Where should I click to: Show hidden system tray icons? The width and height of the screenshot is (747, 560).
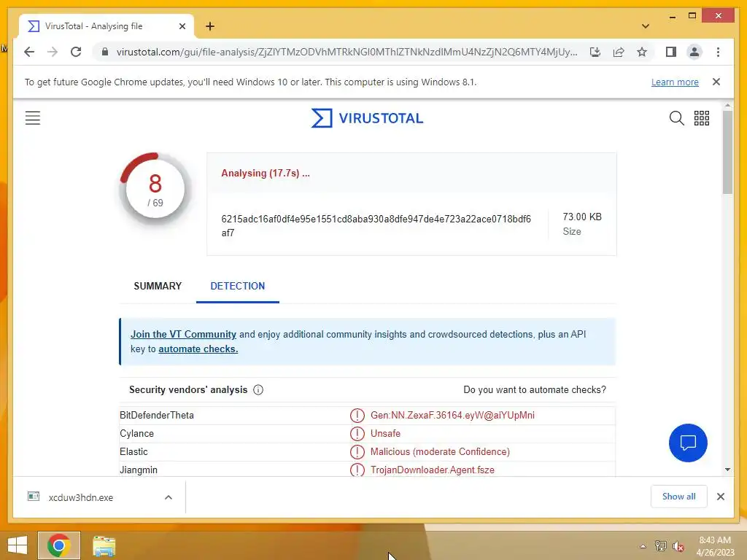[x=643, y=546]
